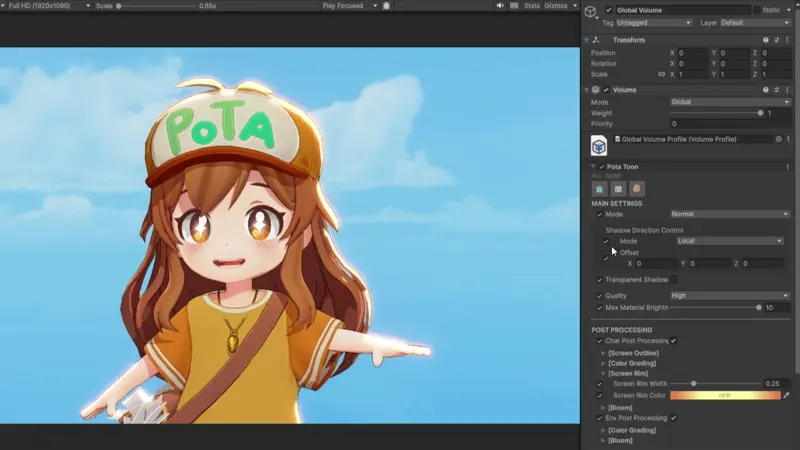Enable the Transparent Shadow value checkbox
The width and height of the screenshot is (800, 450).
[x=674, y=280]
